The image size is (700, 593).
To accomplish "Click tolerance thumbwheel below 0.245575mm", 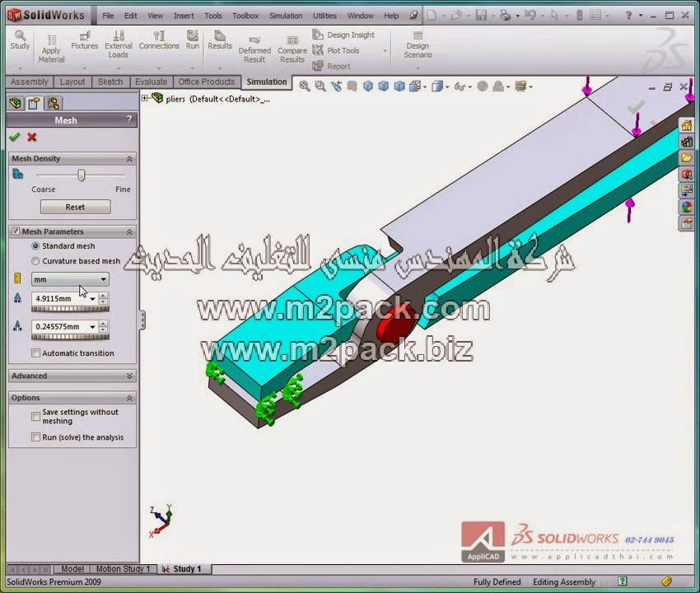I will tap(70, 337).
